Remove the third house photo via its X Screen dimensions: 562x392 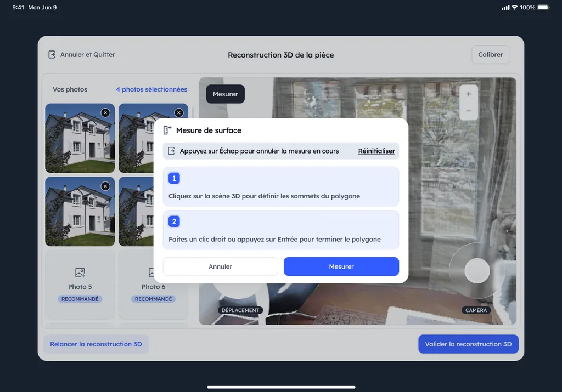[x=105, y=186]
